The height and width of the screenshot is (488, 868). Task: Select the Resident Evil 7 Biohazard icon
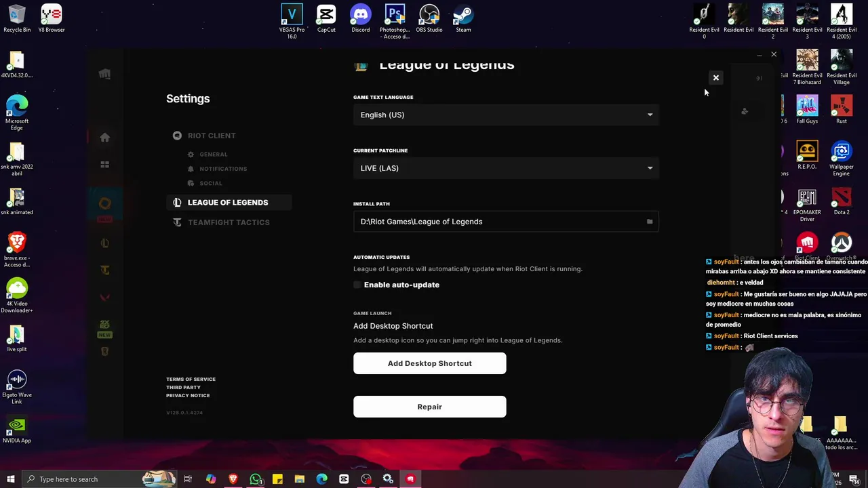(807, 67)
